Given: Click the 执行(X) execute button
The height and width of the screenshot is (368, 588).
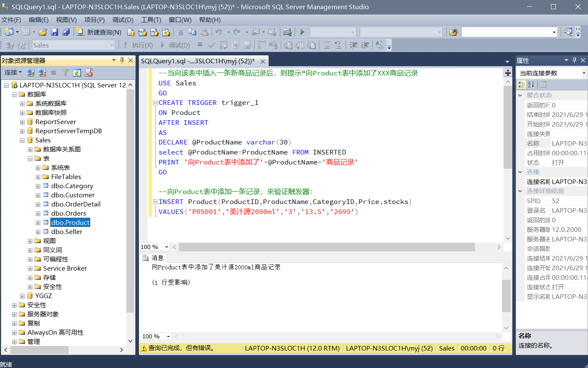Looking at the screenshot, I should click(x=137, y=45).
